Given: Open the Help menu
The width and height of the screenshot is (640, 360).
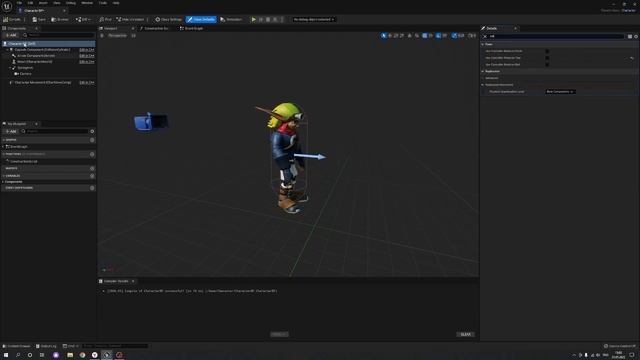Looking at the screenshot, I should [x=116, y=3].
